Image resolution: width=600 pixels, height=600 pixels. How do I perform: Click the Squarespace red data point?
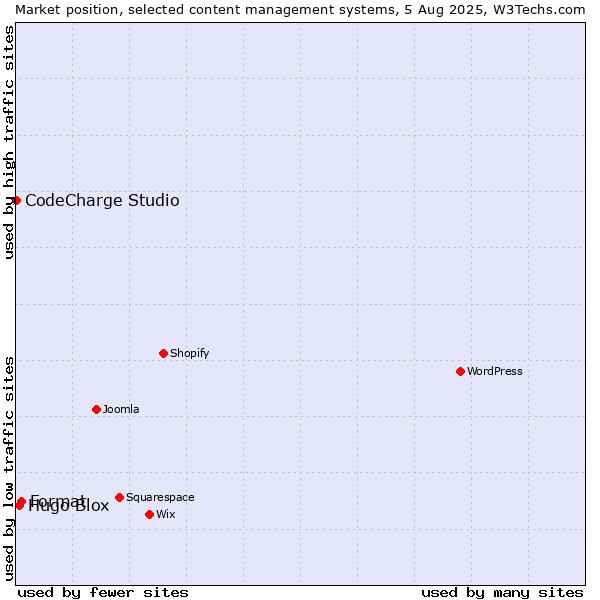pyautogui.click(x=119, y=497)
